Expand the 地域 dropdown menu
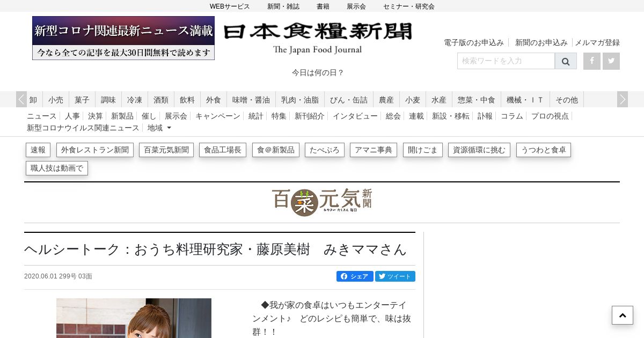644x338 pixels. pyautogui.click(x=159, y=128)
